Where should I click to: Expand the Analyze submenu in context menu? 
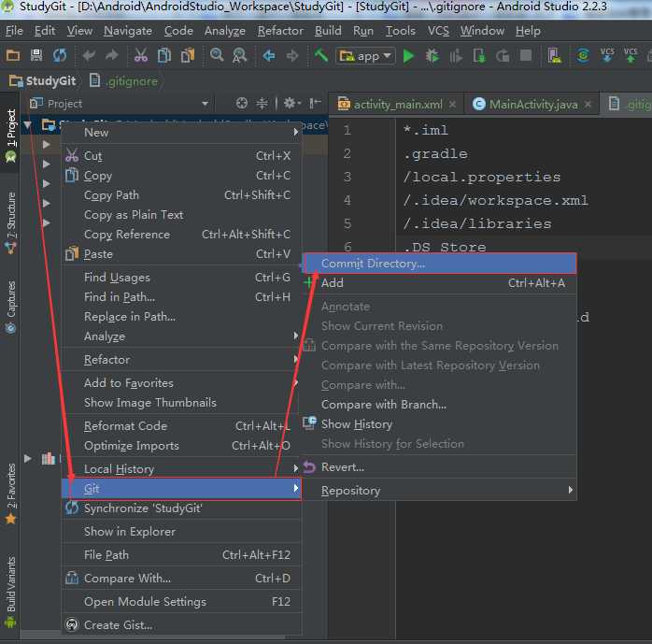[x=296, y=336]
